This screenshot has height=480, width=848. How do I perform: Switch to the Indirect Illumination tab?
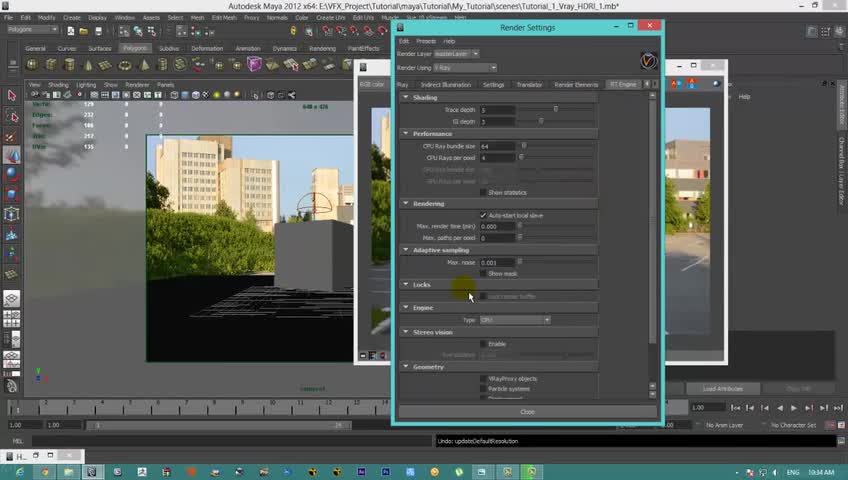444,85
